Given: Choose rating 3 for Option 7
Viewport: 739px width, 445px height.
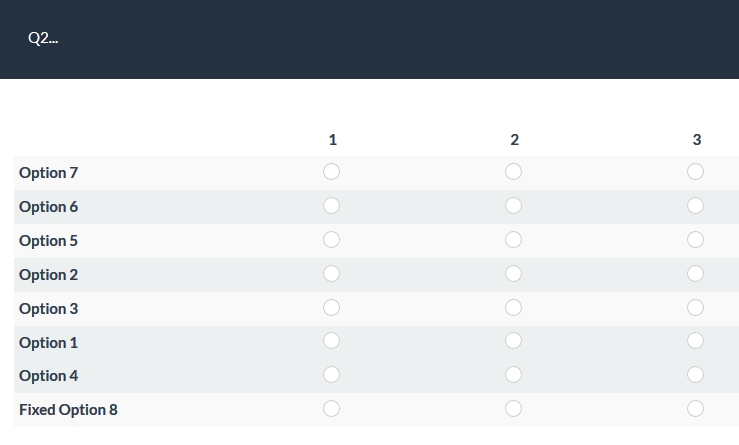Looking at the screenshot, I should [x=696, y=172].
